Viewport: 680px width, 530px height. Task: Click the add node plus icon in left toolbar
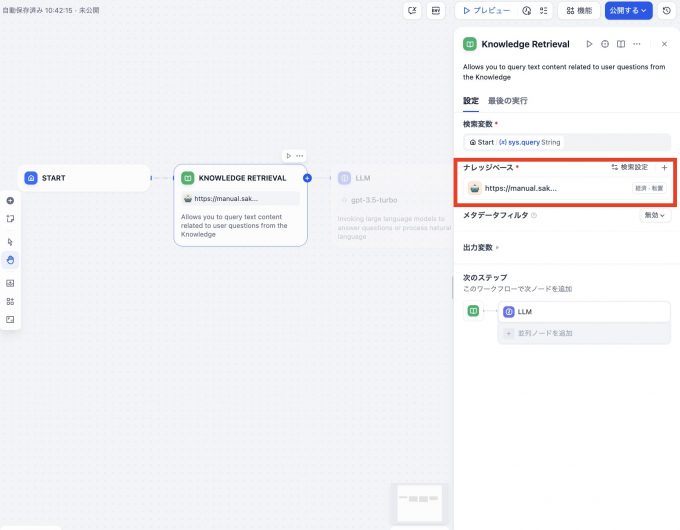[10, 200]
